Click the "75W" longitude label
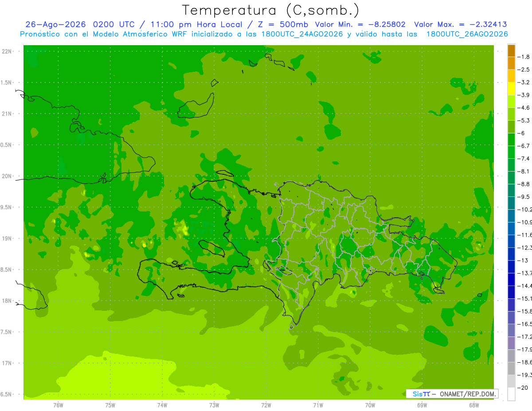Screen dimensions: 532x411 click(110, 405)
